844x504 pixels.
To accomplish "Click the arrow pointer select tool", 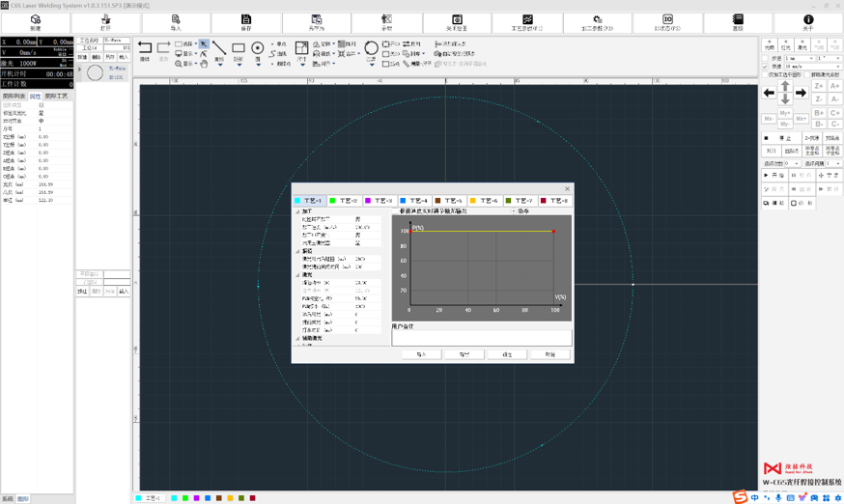I will [x=204, y=44].
